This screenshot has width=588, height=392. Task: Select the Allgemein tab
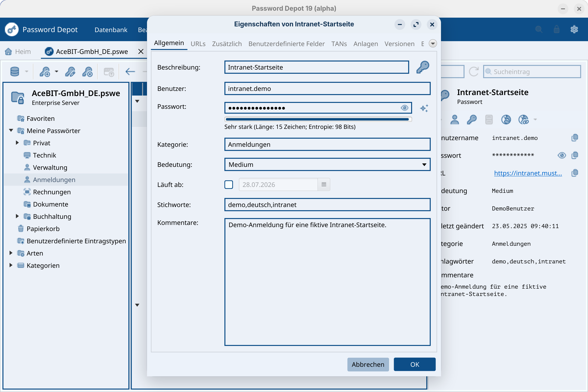[x=169, y=43]
